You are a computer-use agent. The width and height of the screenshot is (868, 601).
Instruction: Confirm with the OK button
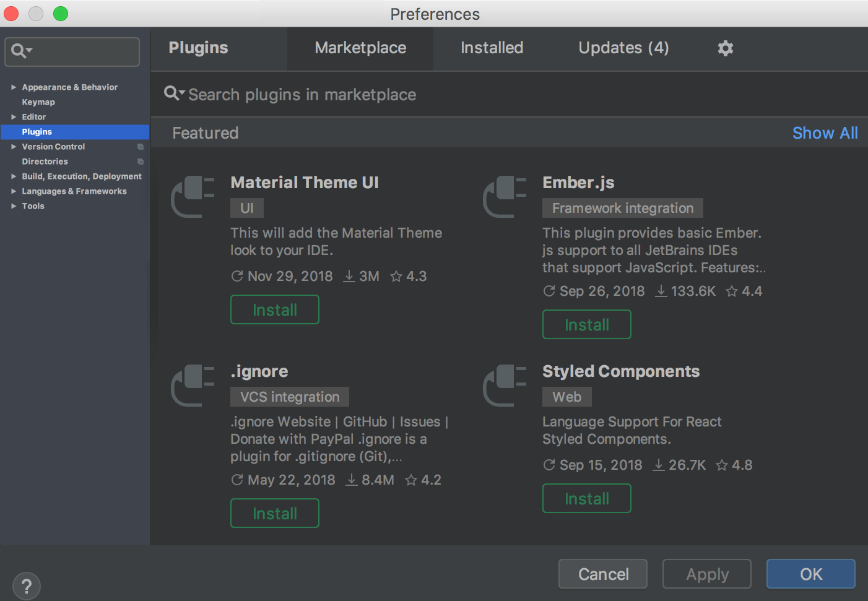click(x=811, y=574)
